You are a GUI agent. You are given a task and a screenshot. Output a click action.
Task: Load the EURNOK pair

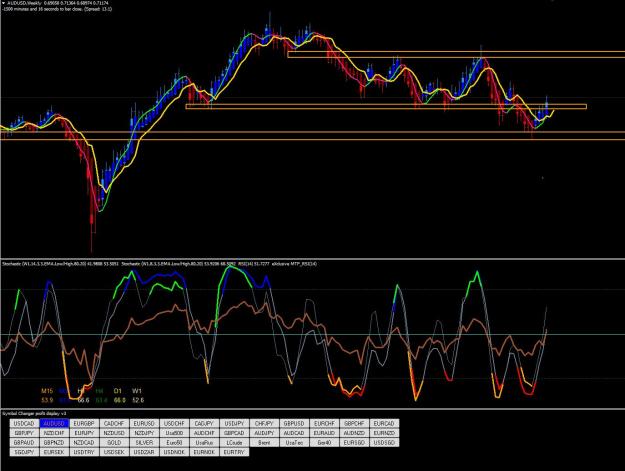tap(204, 452)
